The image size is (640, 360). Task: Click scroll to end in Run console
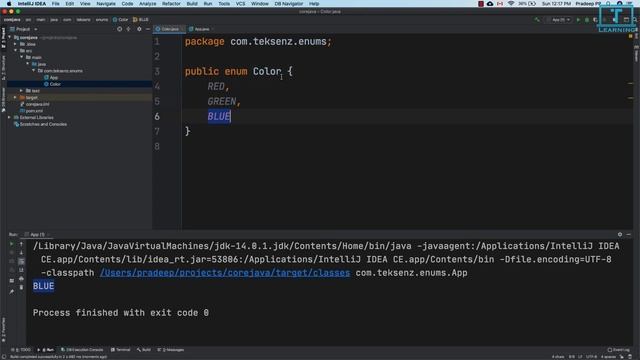(21, 270)
